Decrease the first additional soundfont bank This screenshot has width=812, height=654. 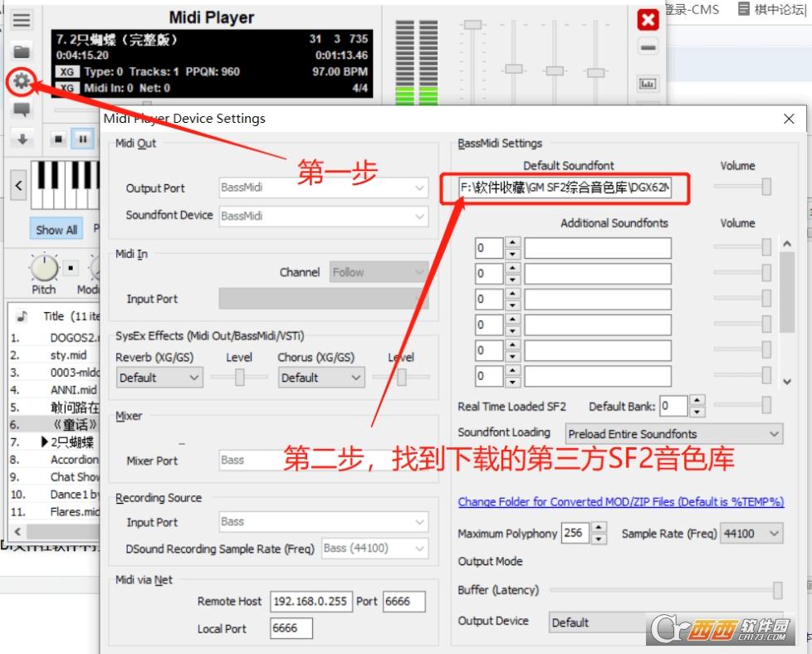(512, 254)
